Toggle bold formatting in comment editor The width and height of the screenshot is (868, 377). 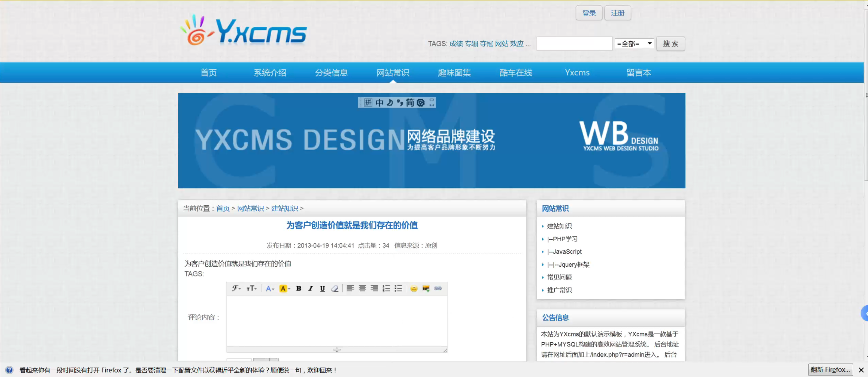click(299, 288)
